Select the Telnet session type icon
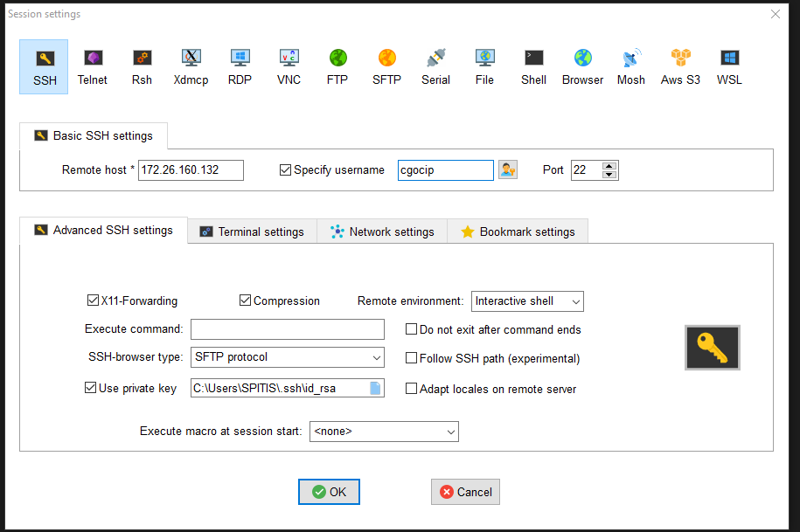The width and height of the screenshot is (800, 532). coord(92,66)
